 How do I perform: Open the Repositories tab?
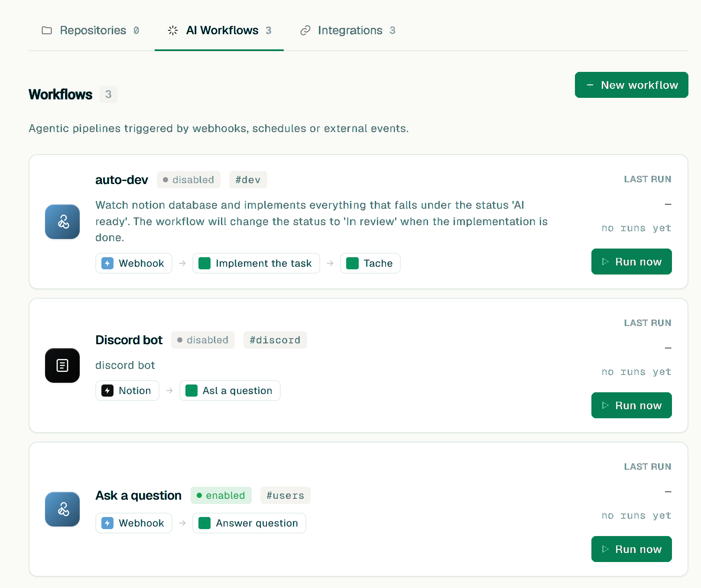tap(90, 30)
